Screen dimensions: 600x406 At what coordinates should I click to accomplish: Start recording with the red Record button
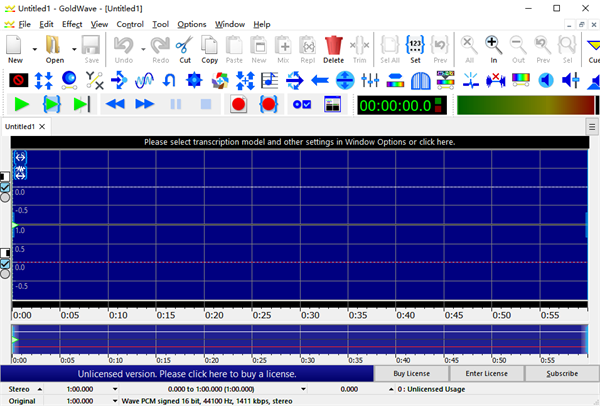(238, 104)
